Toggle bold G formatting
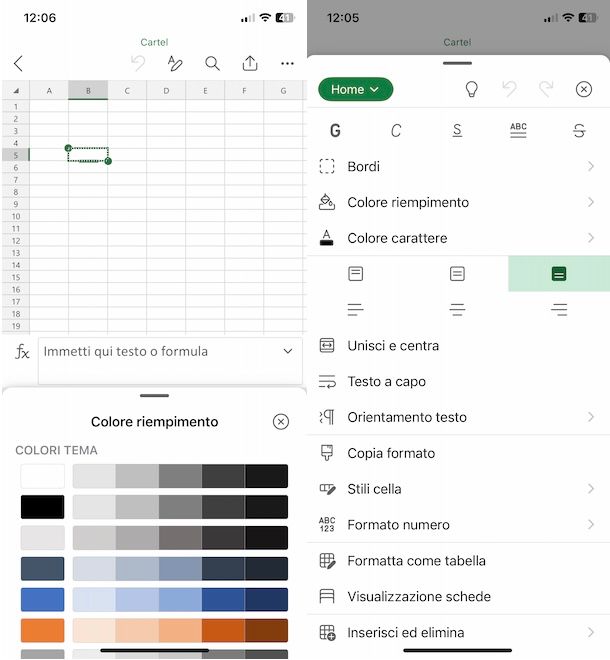610x660 pixels. click(x=335, y=131)
